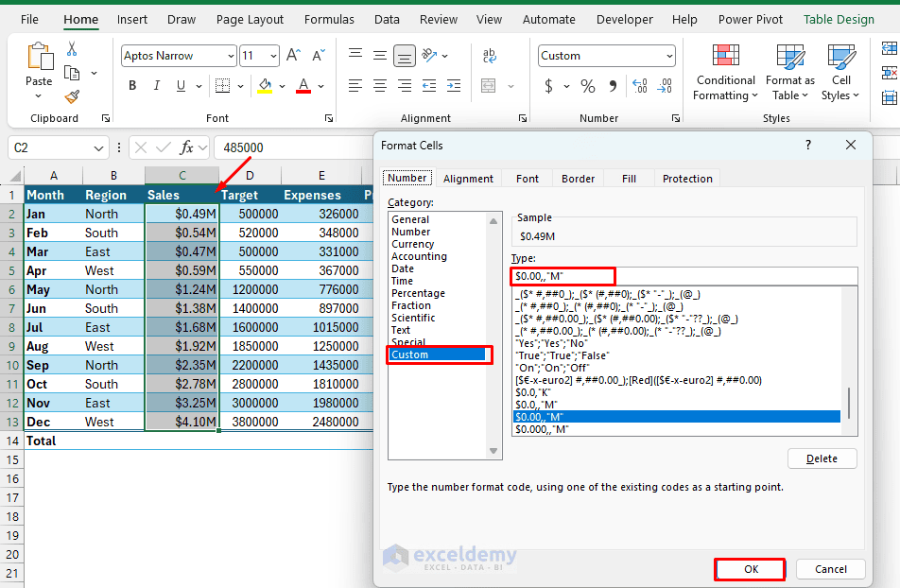Align text left in the ribbon
900x588 pixels.
point(355,86)
